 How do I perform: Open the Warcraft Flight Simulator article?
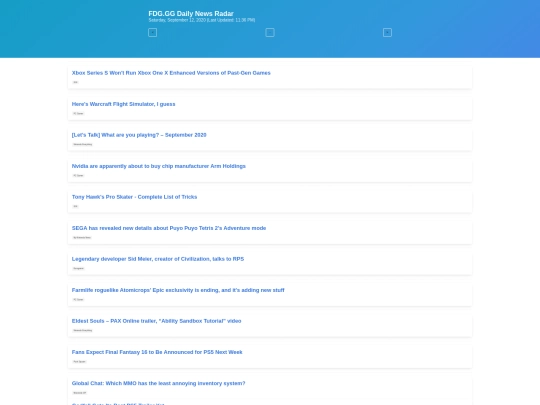[123, 104]
